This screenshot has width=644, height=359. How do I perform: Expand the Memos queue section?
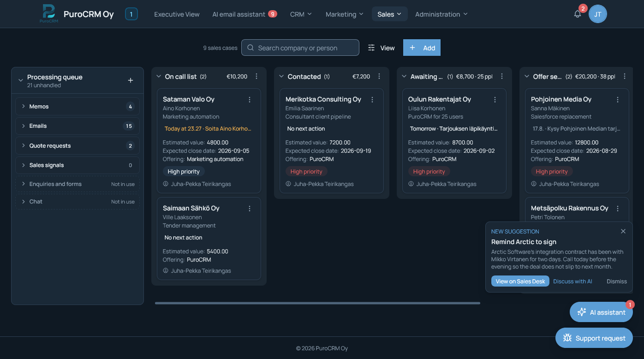[78, 107]
